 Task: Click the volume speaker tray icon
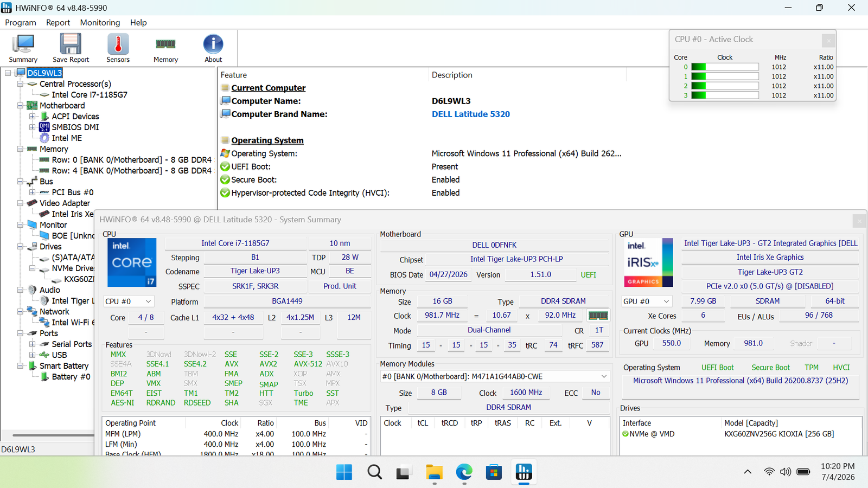pyautogui.click(x=786, y=472)
